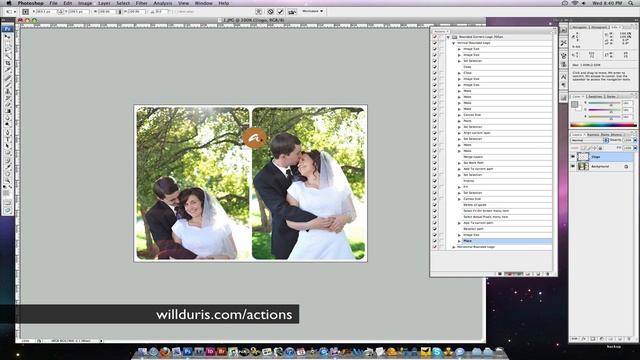Select the Inverse step in Actions

tap(469, 181)
